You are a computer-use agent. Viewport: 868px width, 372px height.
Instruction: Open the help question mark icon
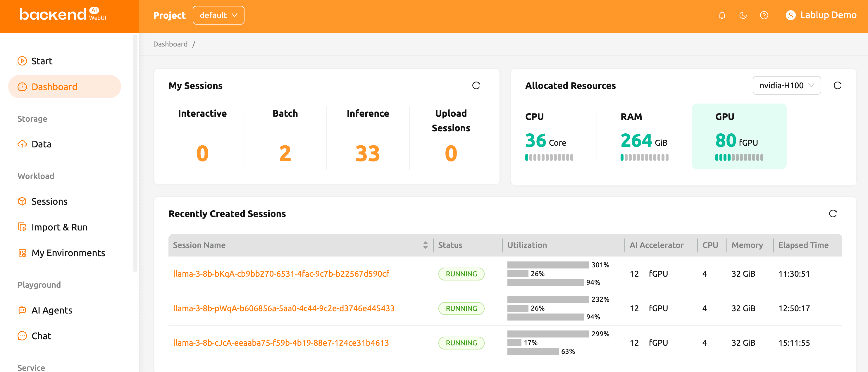[764, 15]
